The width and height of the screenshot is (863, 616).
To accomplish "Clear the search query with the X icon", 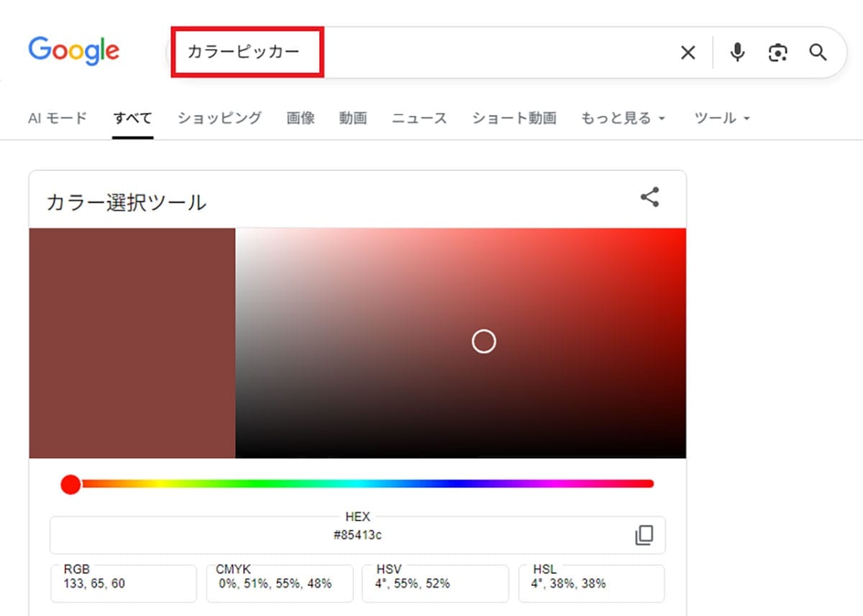I will [x=688, y=52].
